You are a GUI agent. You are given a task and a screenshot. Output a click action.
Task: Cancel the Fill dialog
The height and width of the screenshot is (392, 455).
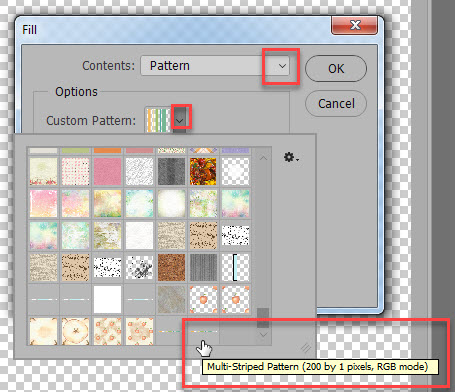pos(336,103)
